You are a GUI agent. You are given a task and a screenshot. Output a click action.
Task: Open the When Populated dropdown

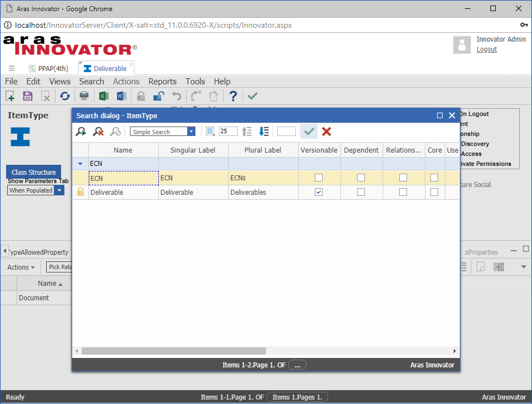[x=59, y=190]
